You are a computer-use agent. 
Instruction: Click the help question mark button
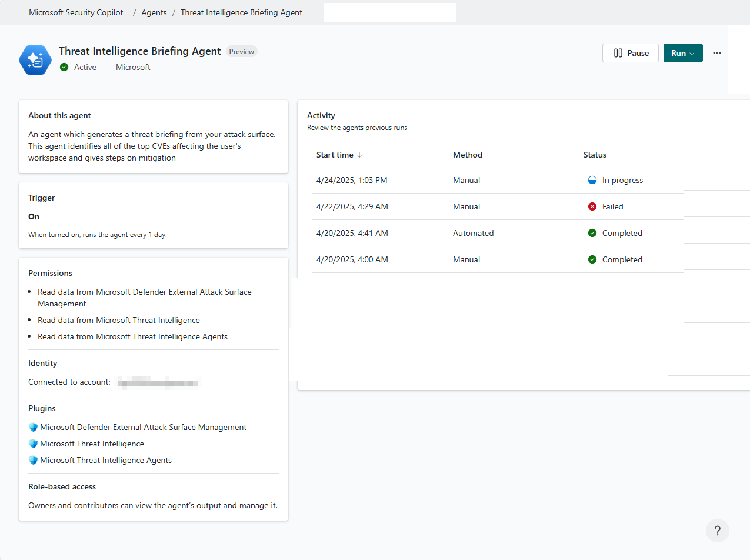click(x=717, y=531)
